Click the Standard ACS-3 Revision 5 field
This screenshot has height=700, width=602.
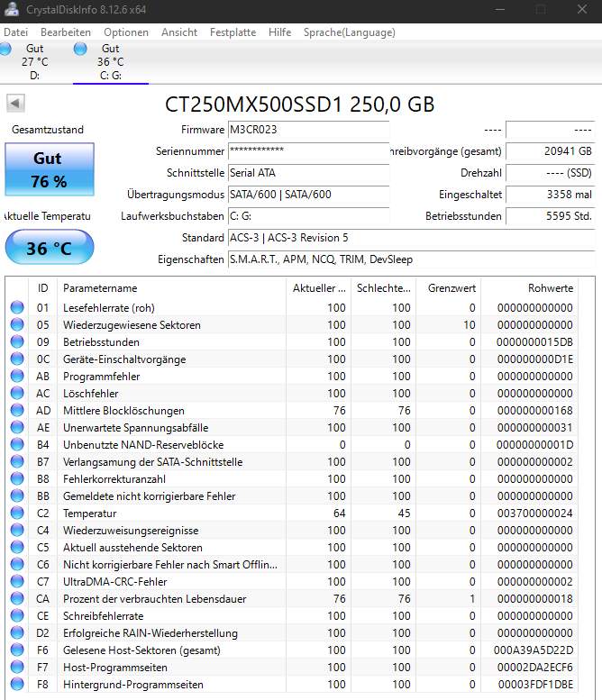pyautogui.click(x=411, y=238)
